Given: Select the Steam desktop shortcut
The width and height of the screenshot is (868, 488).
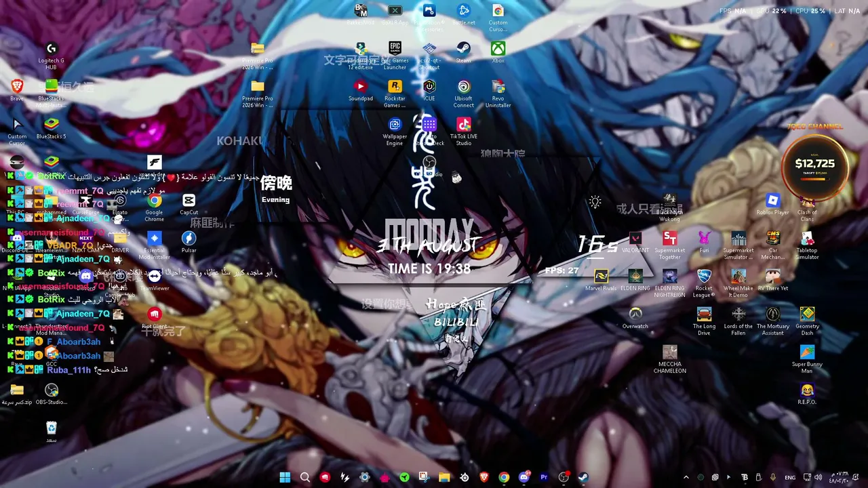Looking at the screenshot, I should 464,53.
